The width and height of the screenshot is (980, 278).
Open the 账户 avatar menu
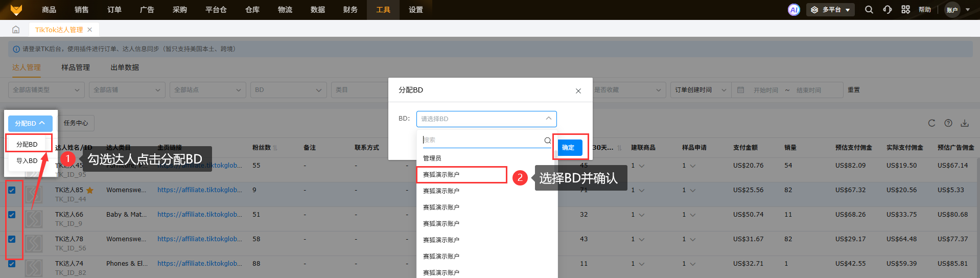952,10
